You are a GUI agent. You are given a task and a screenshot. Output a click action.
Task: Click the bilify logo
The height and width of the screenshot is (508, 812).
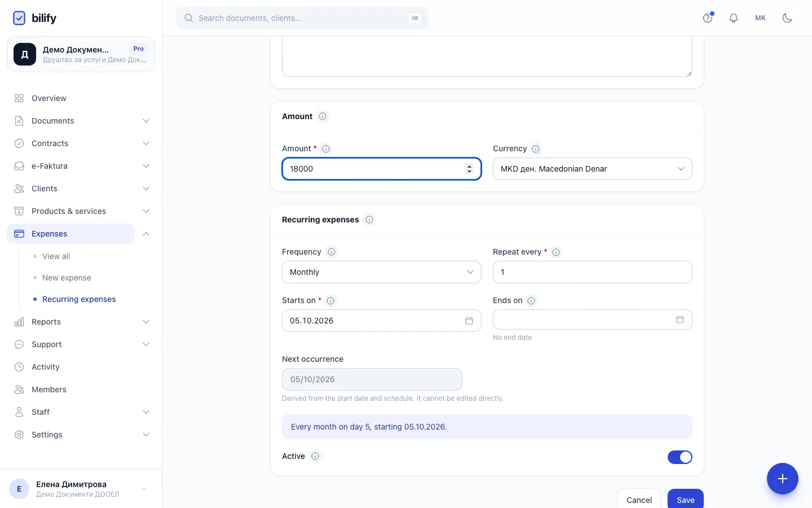coord(34,18)
